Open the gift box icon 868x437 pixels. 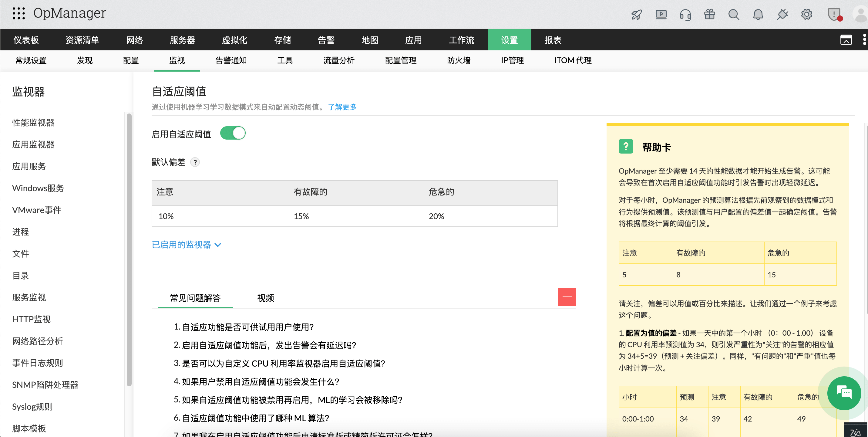pos(710,15)
